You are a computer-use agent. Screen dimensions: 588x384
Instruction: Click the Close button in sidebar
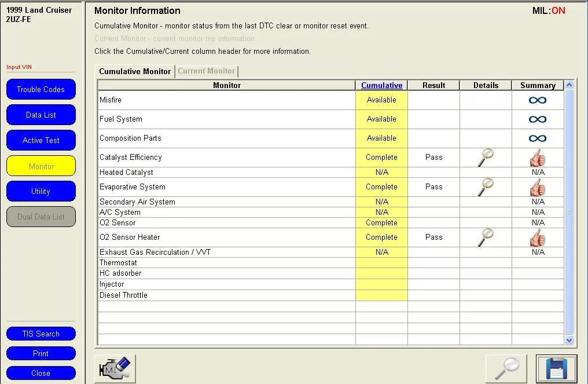[x=41, y=373]
